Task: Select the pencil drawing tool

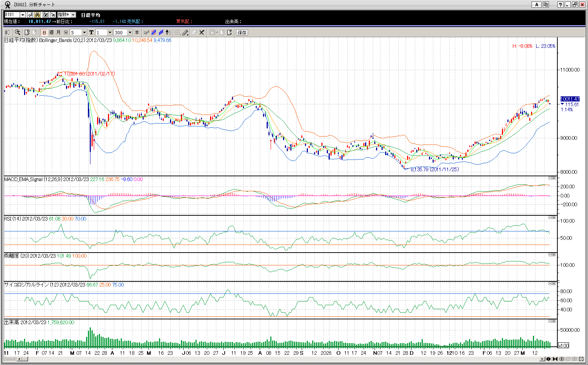Action: [x=185, y=32]
